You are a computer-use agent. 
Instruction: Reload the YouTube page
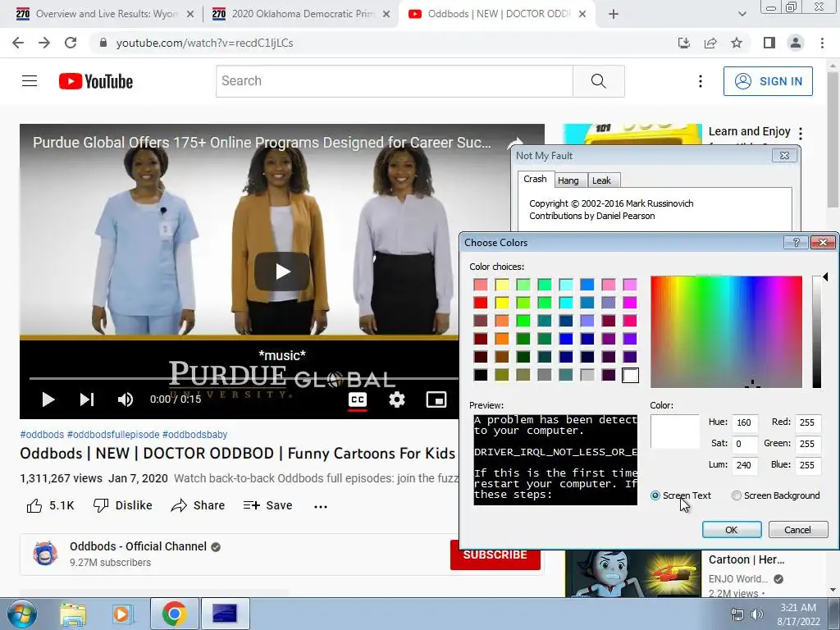pos(71,43)
